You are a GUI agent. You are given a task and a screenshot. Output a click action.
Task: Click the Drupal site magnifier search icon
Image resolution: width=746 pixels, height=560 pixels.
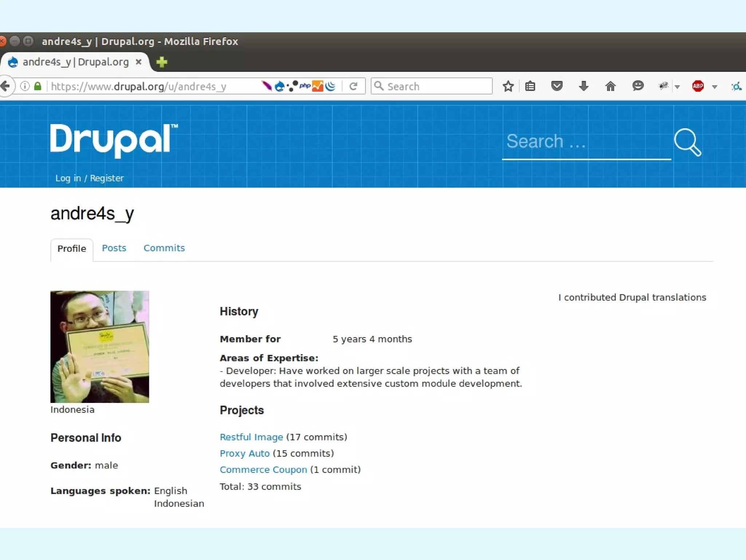[687, 142]
